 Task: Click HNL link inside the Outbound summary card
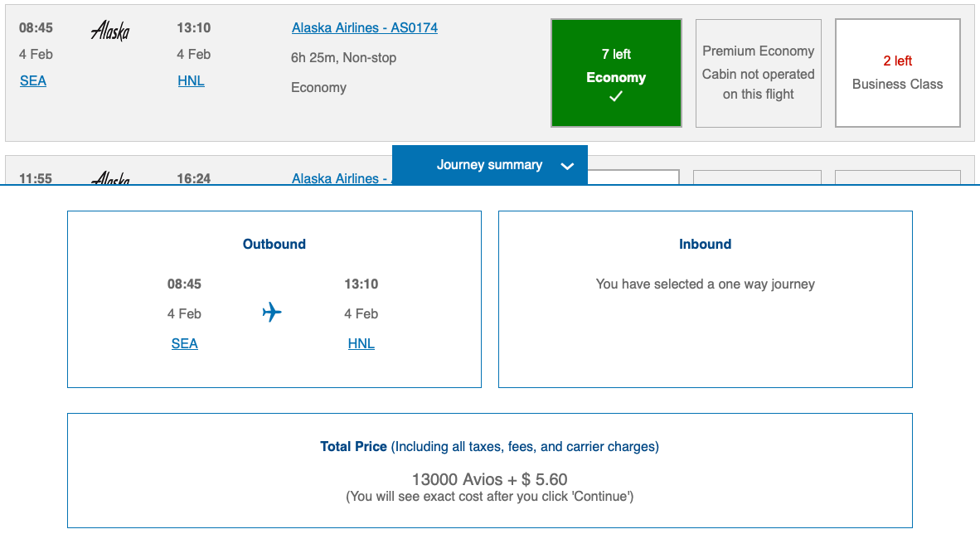click(x=361, y=342)
